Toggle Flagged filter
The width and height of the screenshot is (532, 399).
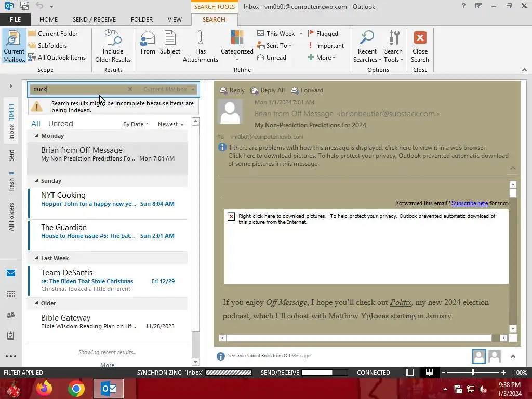pyautogui.click(x=323, y=33)
